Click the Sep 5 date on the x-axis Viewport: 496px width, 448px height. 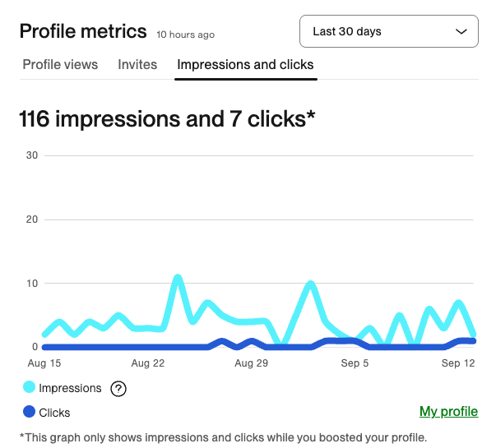coord(355,363)
